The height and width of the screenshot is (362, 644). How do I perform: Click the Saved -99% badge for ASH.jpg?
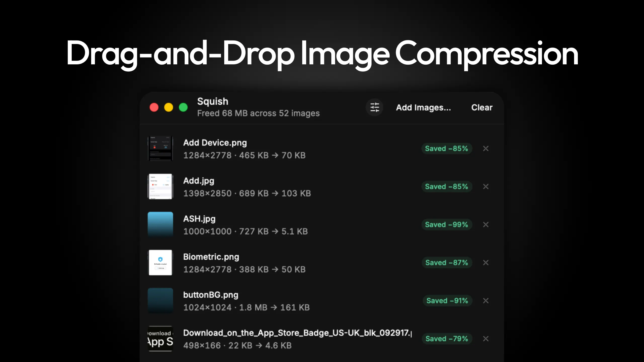(447, 224)
